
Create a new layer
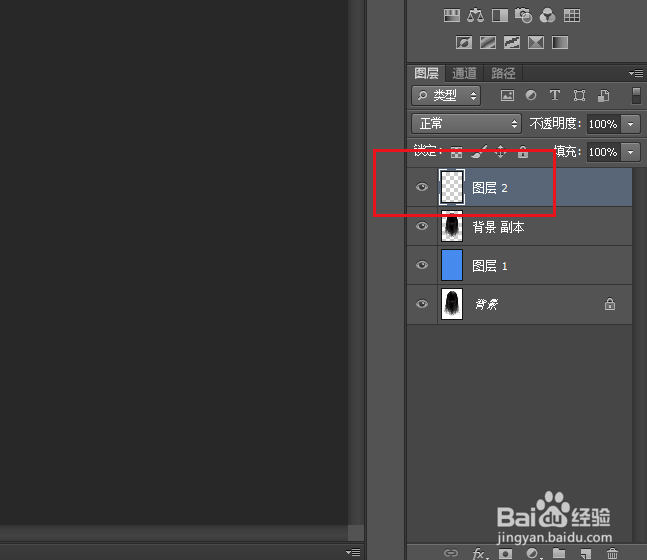click(586, 553)
